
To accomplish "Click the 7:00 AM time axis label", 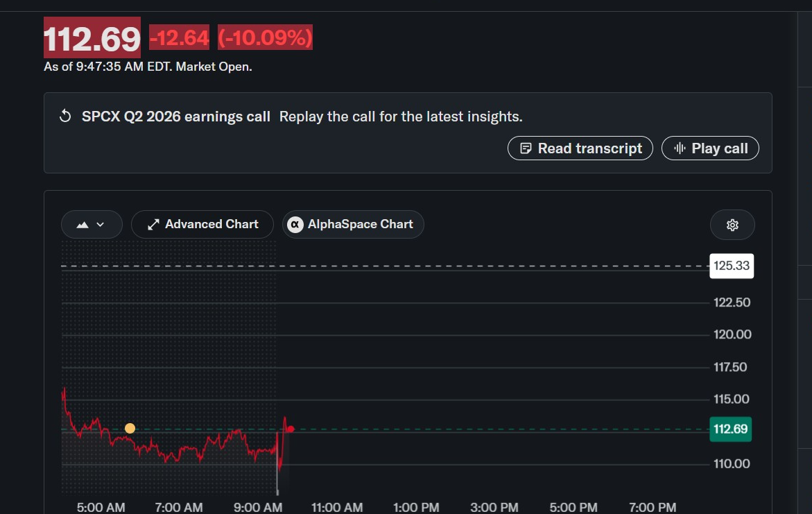I will point(179,507).
